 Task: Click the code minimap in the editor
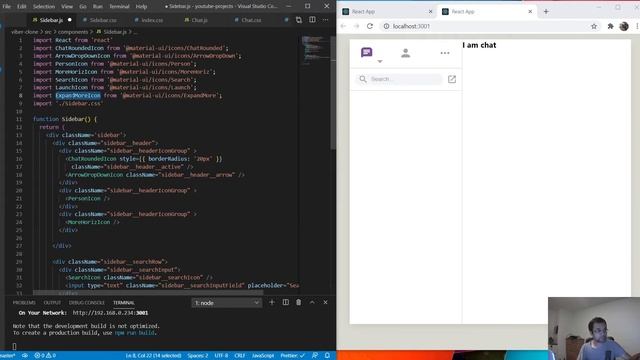[314, 50]
